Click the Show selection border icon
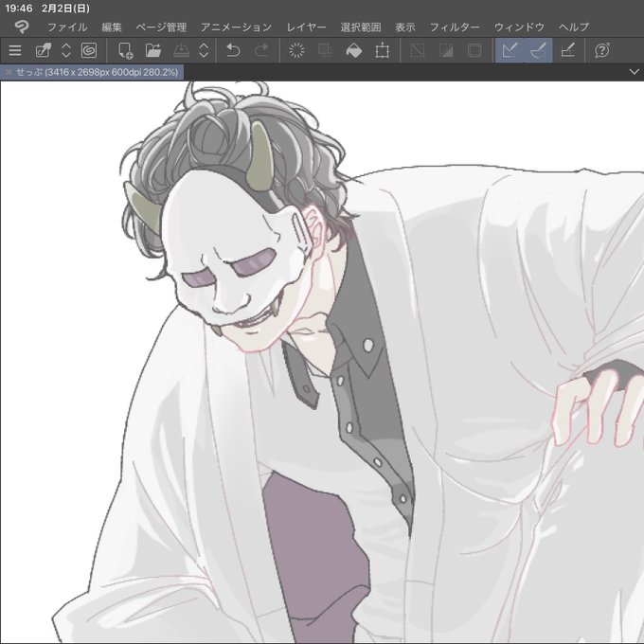Viewport: 644px width, 644px height. coord(474,50)
